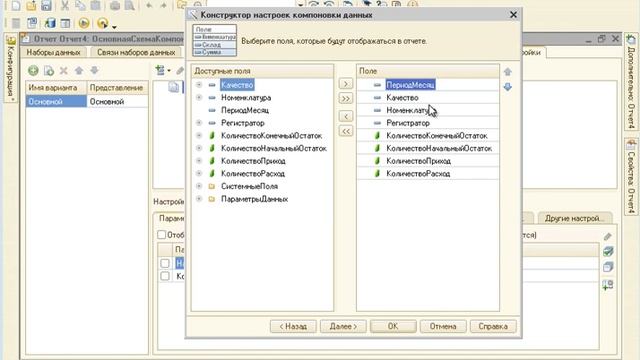Select Основной cell under Имя варианта
Screen dimensions: 640x360
[56, 102]
